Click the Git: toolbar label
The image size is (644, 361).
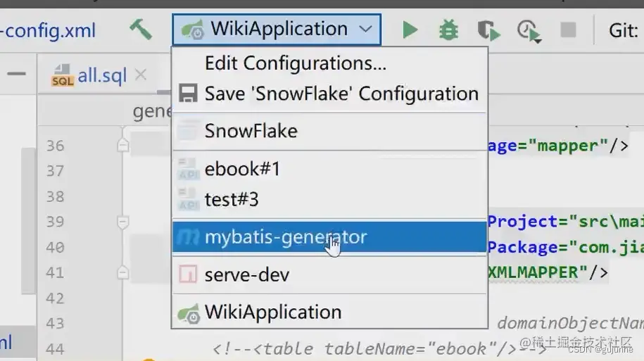point(624,30)
